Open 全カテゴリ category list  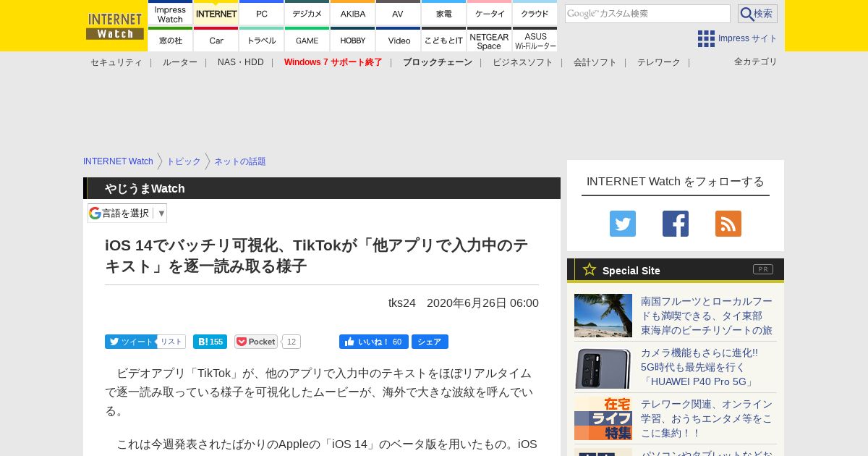[x=756, y=62]
